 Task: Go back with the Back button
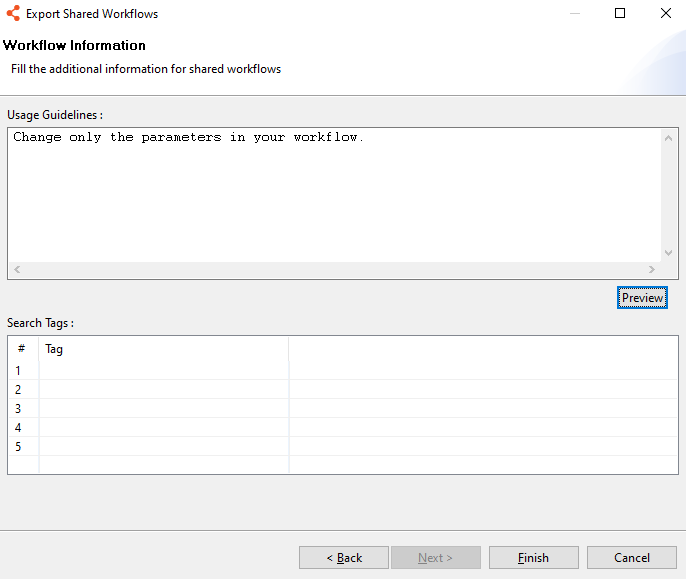(x=344, y=558)
